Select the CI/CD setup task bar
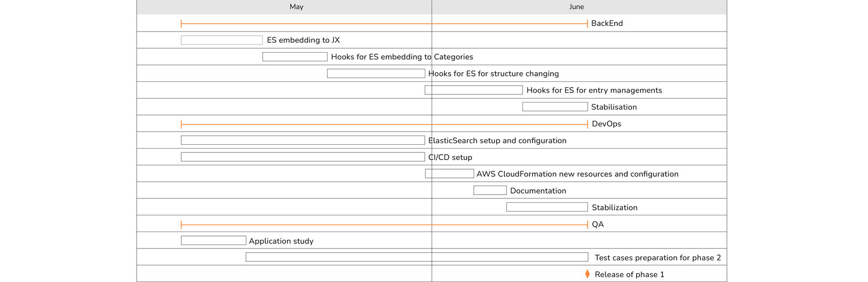This screenshot has width=868, height=282. [303, 157]
